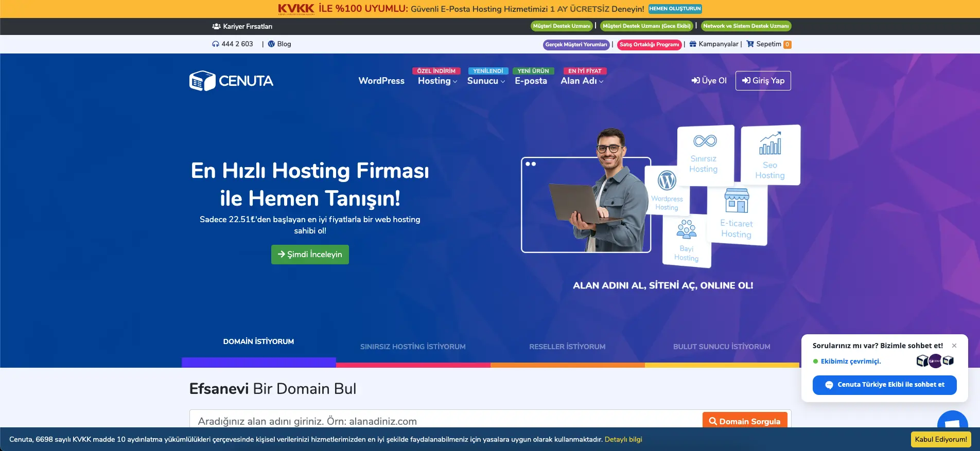Screen dimensions: 980x451
Task: Expand the Alan Adı dropdown menu
Action: click(x=582, y=81)
